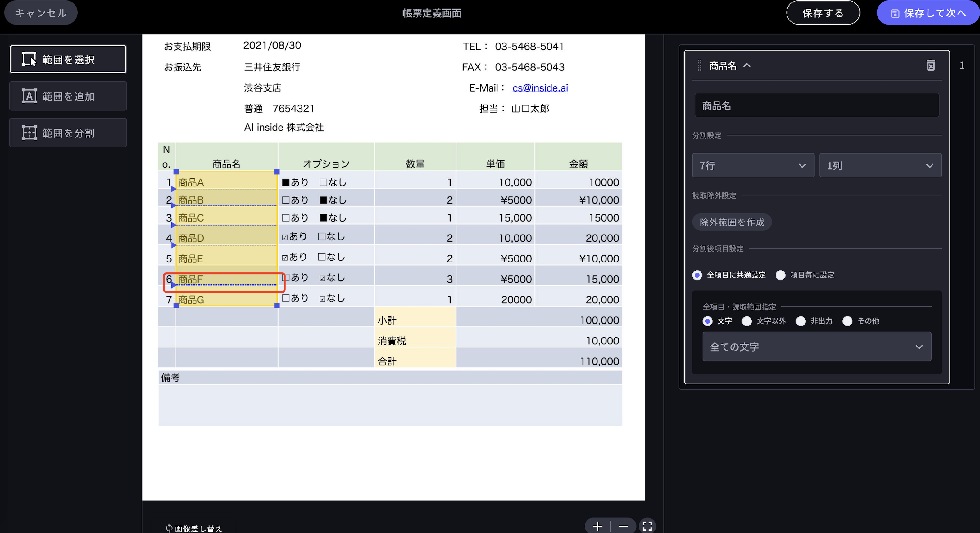Click the split marker below 商品F
The image size is (980, 533).
(174, 285)
